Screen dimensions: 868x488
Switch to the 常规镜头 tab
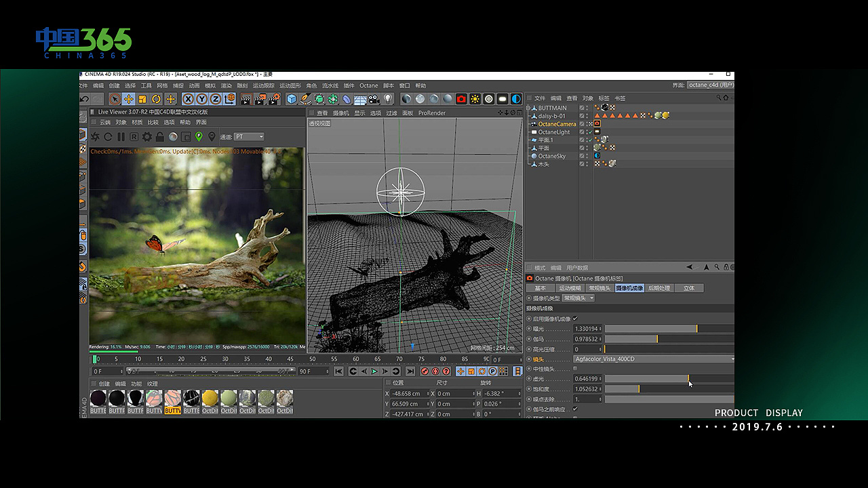tap(599, 288)
